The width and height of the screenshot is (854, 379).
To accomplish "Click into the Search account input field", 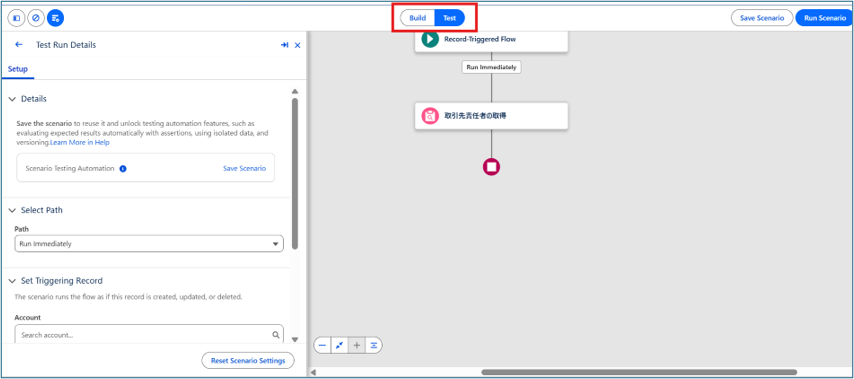I will 149,335.
